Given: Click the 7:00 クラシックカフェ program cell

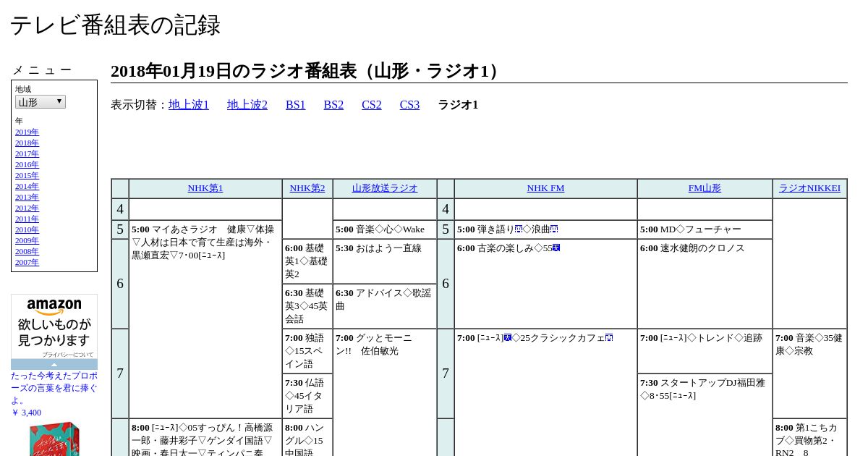Looking at the screenshot, I should [545, 392].
